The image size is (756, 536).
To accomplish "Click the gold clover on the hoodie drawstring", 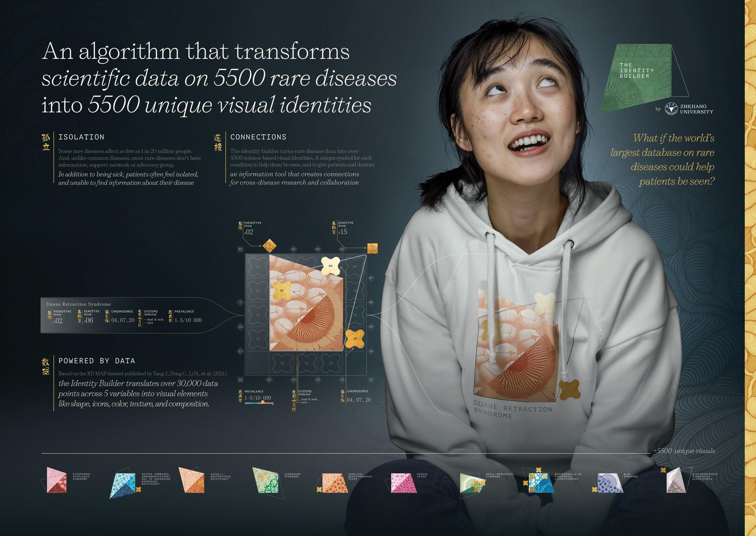I will [x=569, y=390].
